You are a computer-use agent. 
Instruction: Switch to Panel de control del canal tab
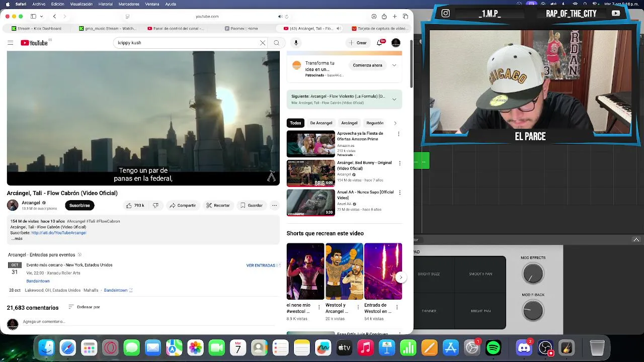tap(176, 29)
